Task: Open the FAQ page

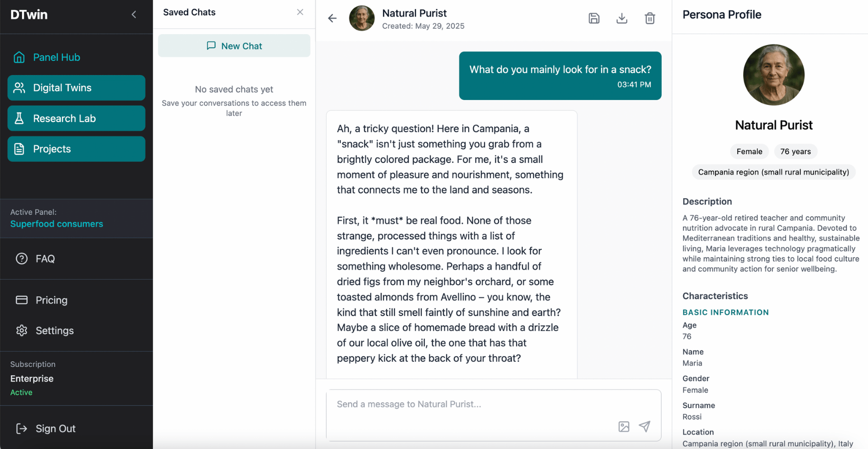Action: pyautogui.click(x=45, y=259)
